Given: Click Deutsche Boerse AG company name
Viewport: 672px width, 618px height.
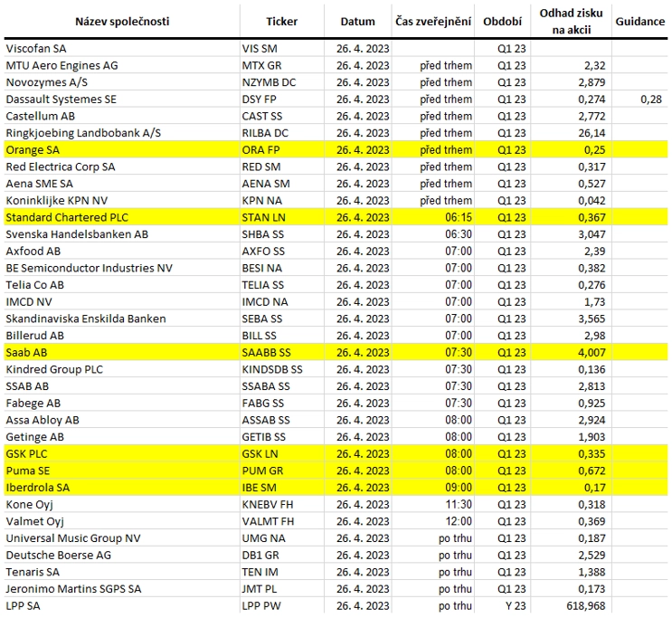Looking at the screenshot, I should [58, 556].
